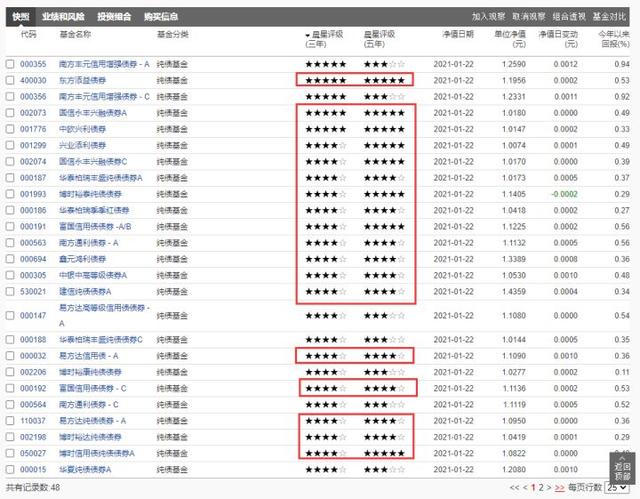The image size is (640, 499).
Task: Jump to last page with >> link
Action: pyautogui.click(x=560, y=488)
